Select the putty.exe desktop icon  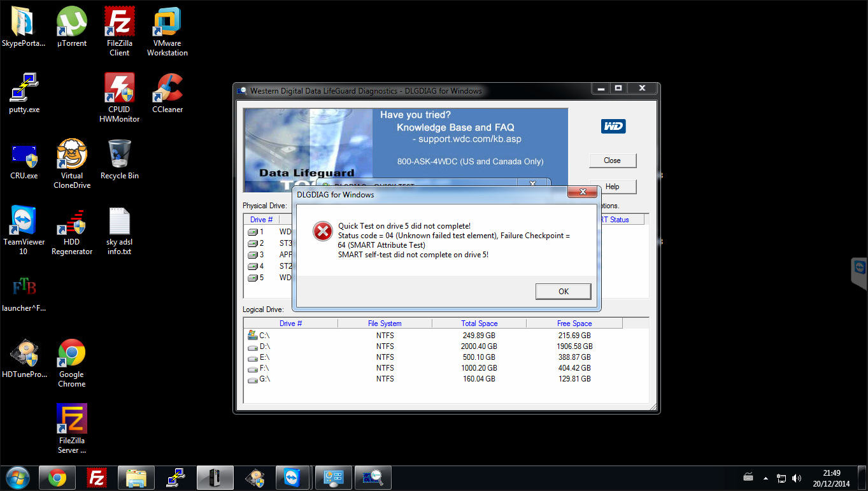coord(24,93)
